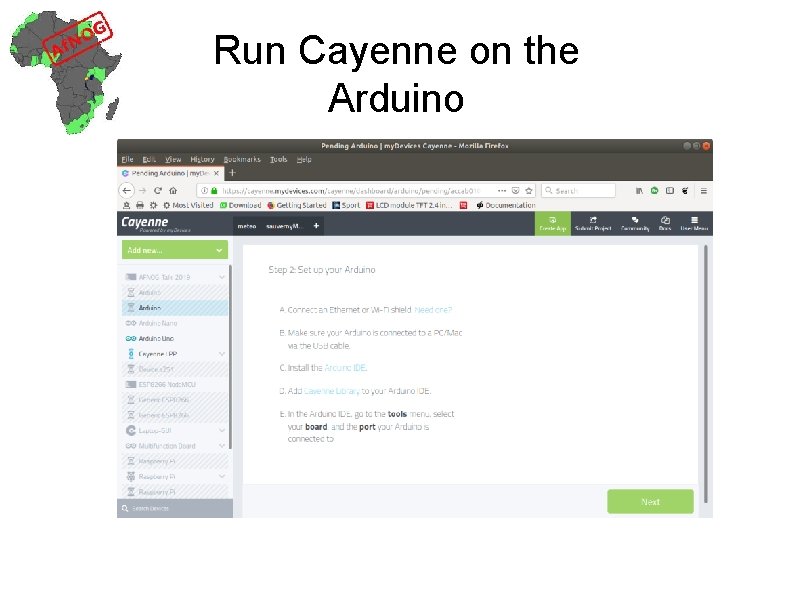The image size is (794, 595).
Task: Click the green Next button
Action: click(x=650, y=502)
